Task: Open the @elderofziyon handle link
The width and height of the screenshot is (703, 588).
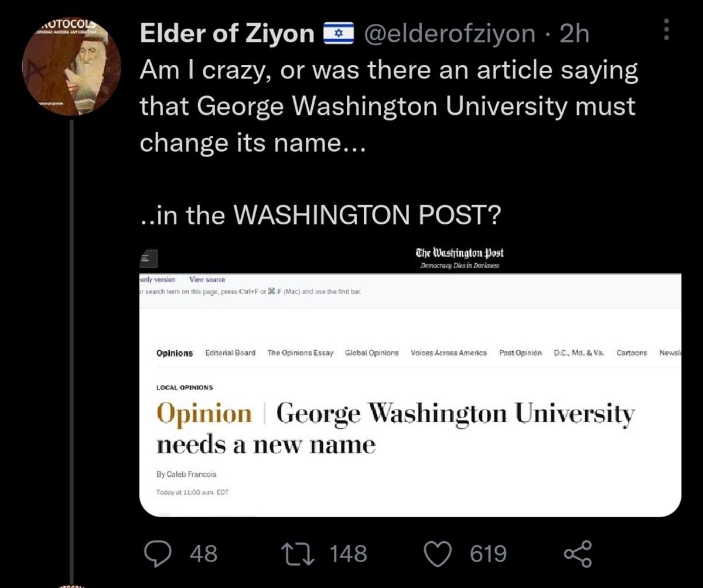Action: 450,34
